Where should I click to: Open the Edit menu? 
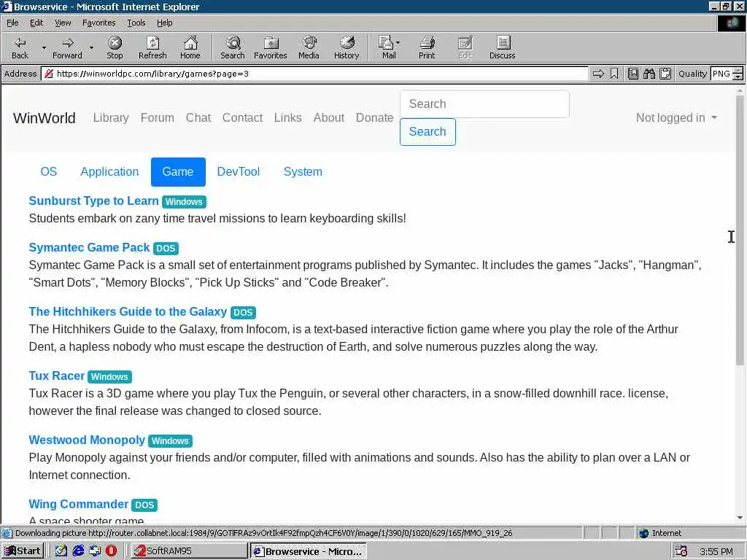[x=36, y=23]
